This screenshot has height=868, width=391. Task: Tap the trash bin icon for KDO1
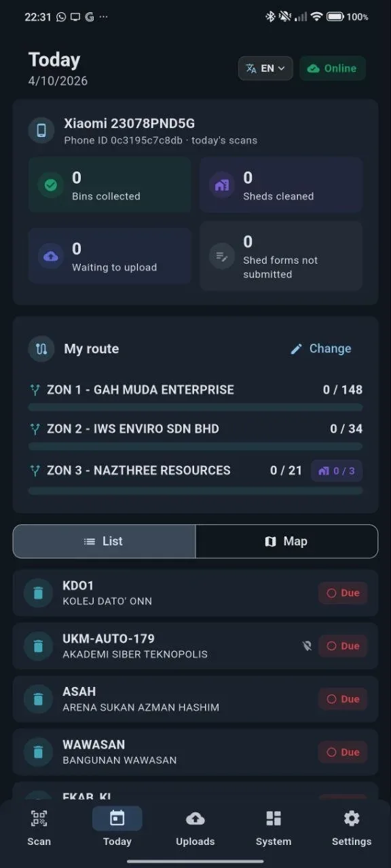pos(39,593)
